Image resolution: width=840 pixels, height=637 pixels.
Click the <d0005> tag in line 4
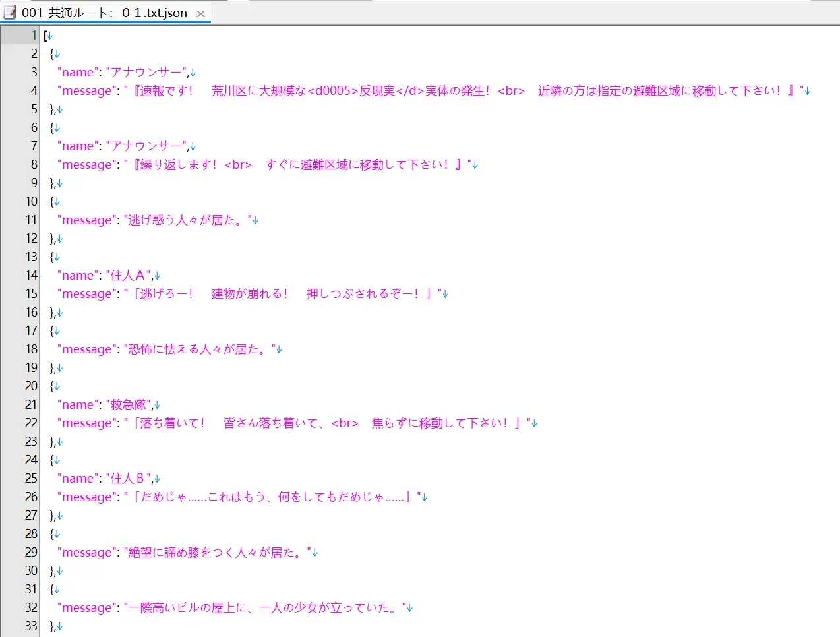pos(333,91)
